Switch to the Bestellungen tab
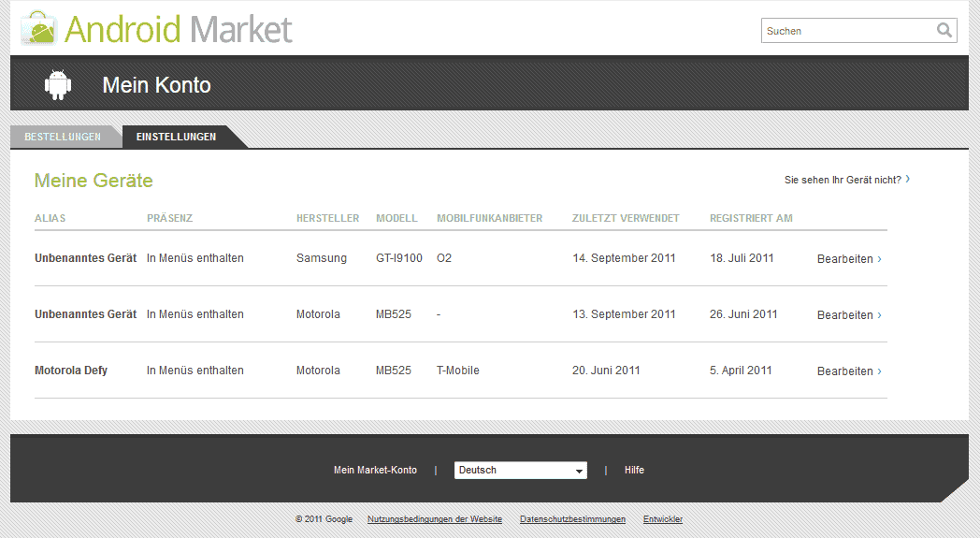 (63, 137)
